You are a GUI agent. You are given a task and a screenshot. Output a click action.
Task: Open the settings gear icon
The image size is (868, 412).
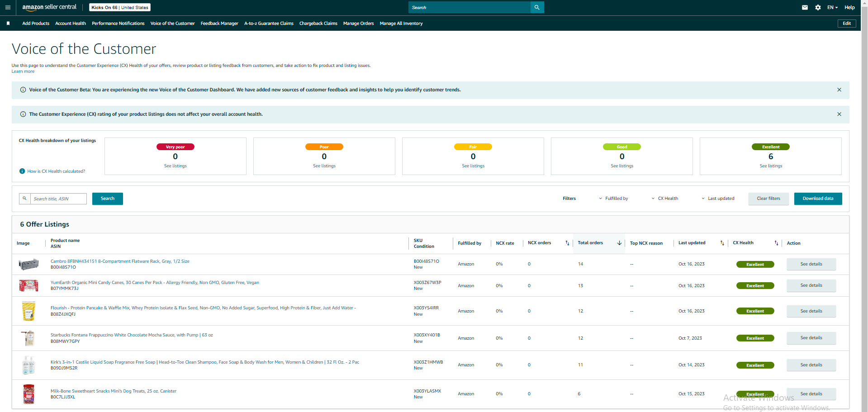click(818, 7)
